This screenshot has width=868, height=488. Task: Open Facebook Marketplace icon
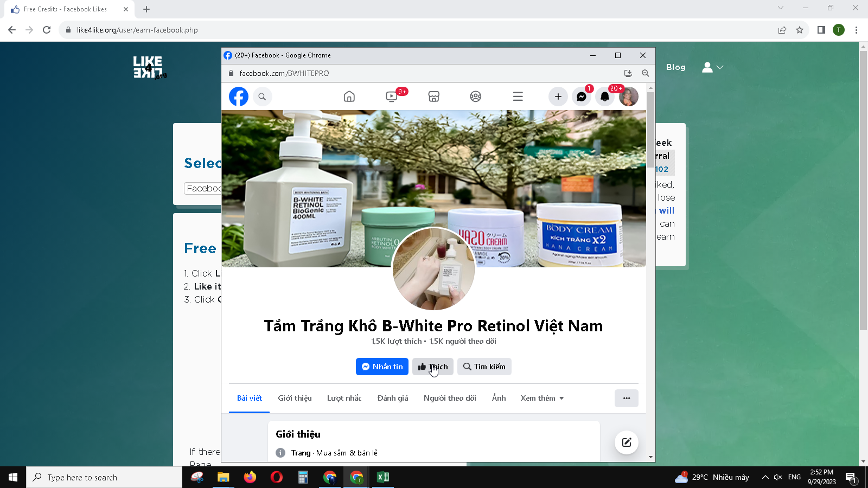click(434, 97)
